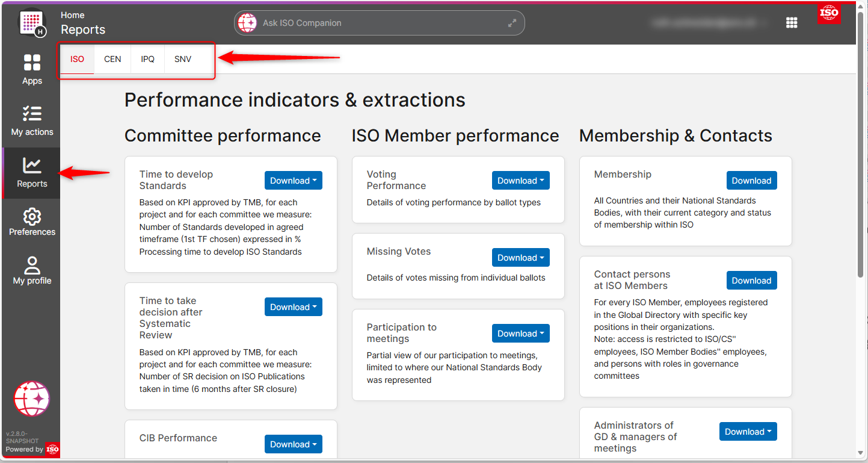
Task: Switch to the CEN tab
Action: tap(112, 59)
